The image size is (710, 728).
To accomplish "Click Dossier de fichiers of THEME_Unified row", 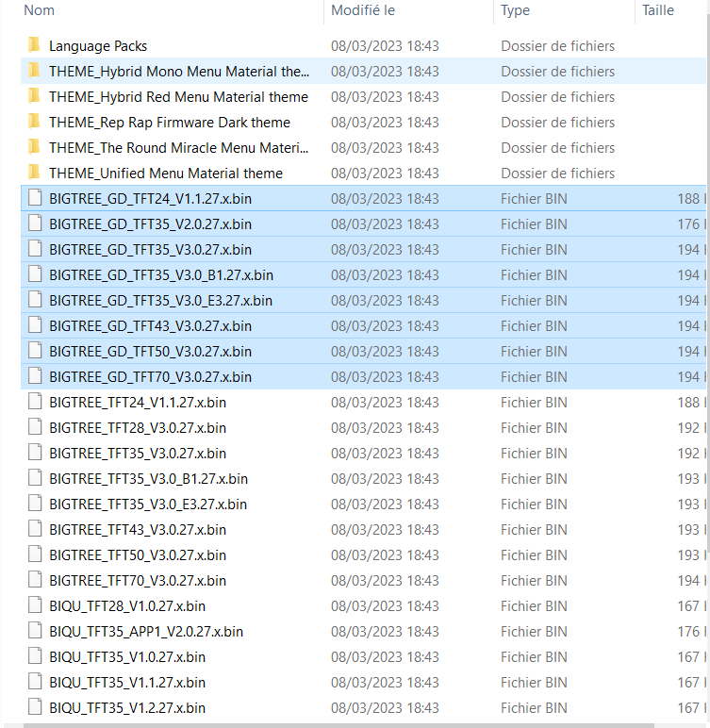I will point(557,174).
